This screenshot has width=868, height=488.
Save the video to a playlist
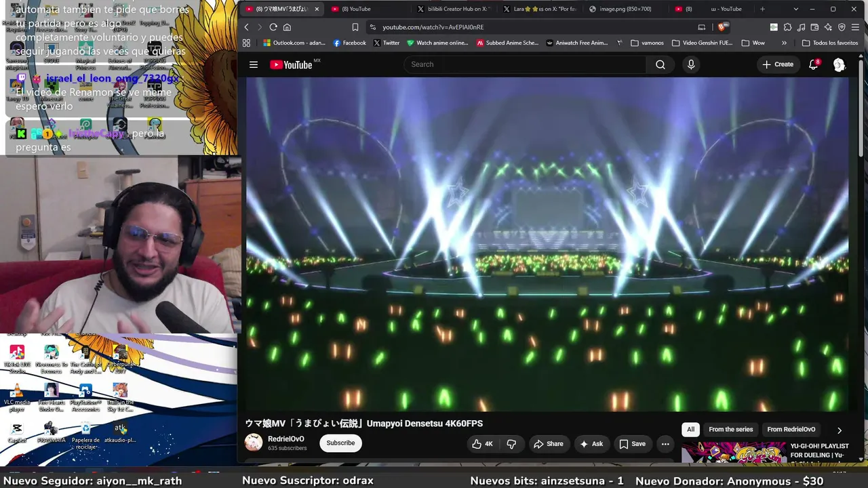click(x=632, y=444)
